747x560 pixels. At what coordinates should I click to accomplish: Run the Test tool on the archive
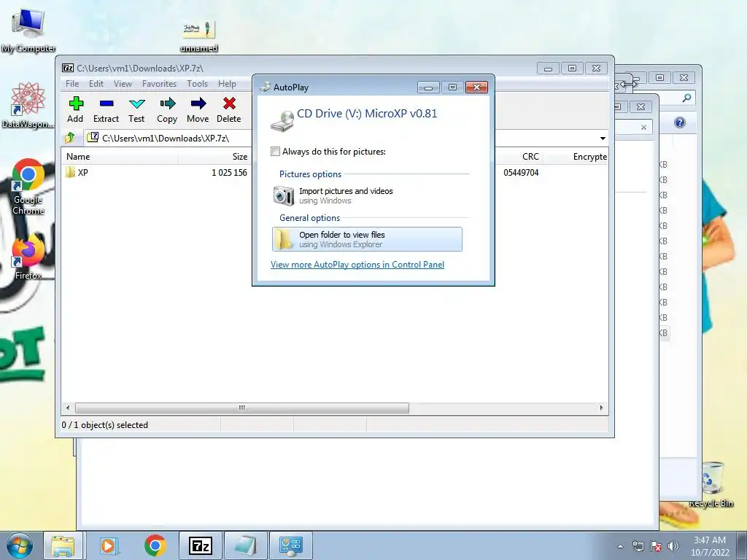click(x=136, y=109)
